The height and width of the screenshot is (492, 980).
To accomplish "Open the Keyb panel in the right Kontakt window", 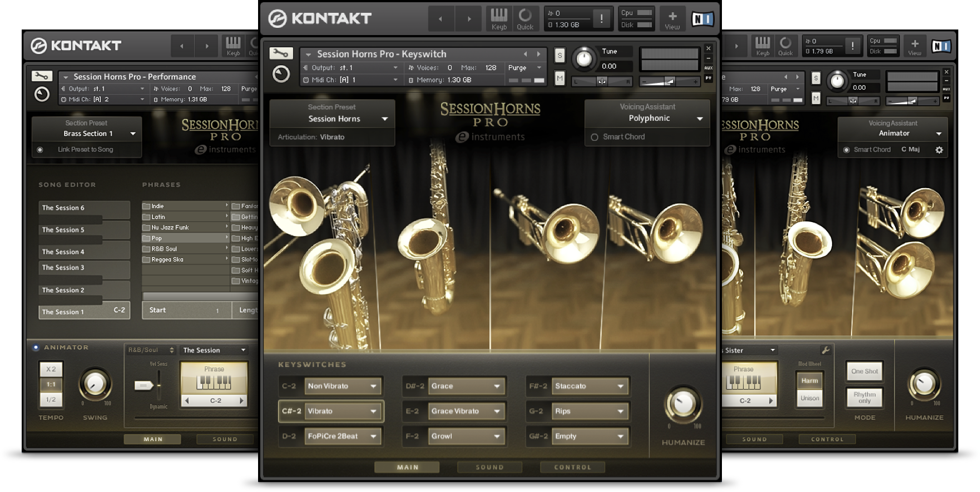I will (x=763, y=46).
